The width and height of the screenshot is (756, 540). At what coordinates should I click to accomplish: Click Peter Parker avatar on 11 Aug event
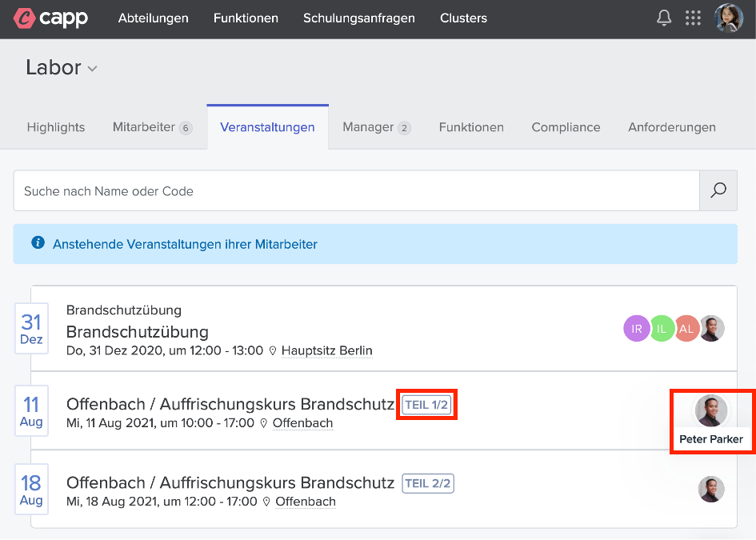coord(711,410)
